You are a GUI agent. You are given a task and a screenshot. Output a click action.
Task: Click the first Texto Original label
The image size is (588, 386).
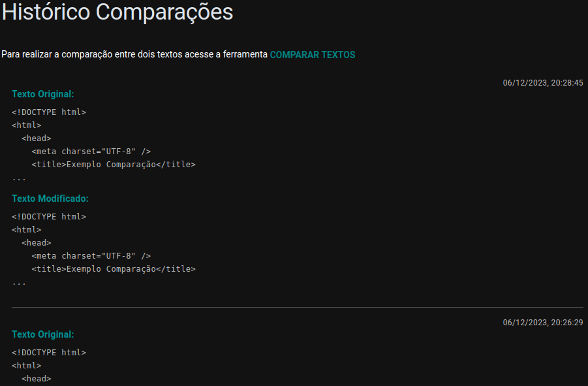pos(42,94)
